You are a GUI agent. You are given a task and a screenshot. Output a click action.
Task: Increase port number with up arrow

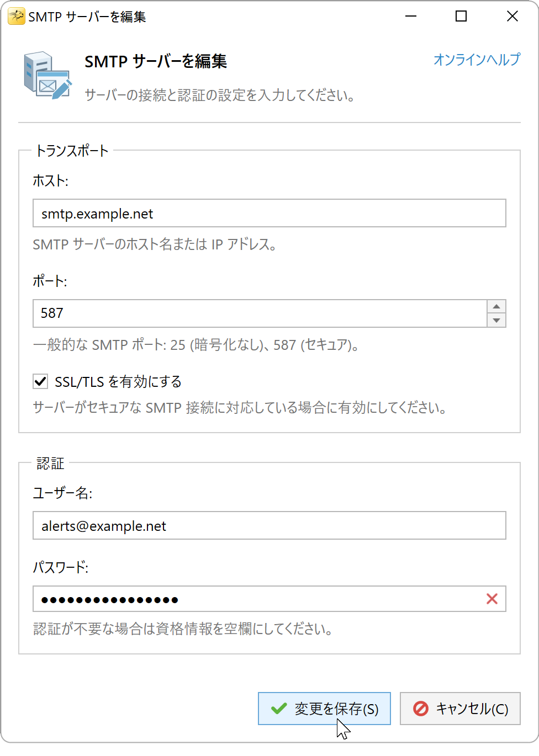point(496,307)
